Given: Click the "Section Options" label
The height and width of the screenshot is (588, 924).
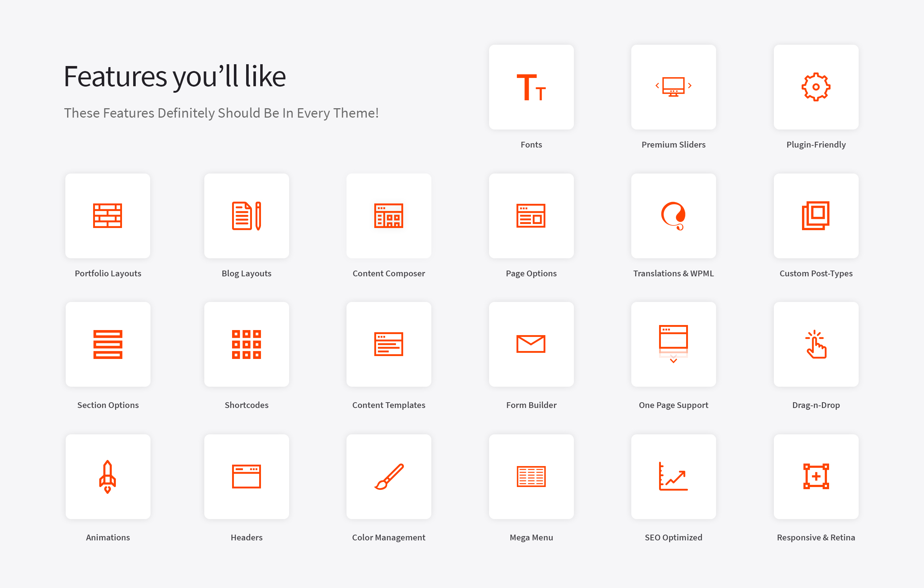Looking at the screenshot, I should tap(108, 405).
